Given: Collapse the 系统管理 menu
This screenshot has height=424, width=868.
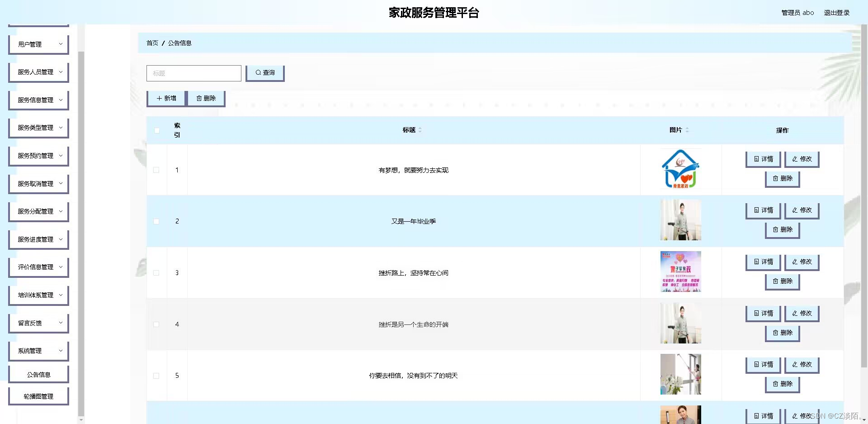Looking at the screenshot, I should [38, 351].
